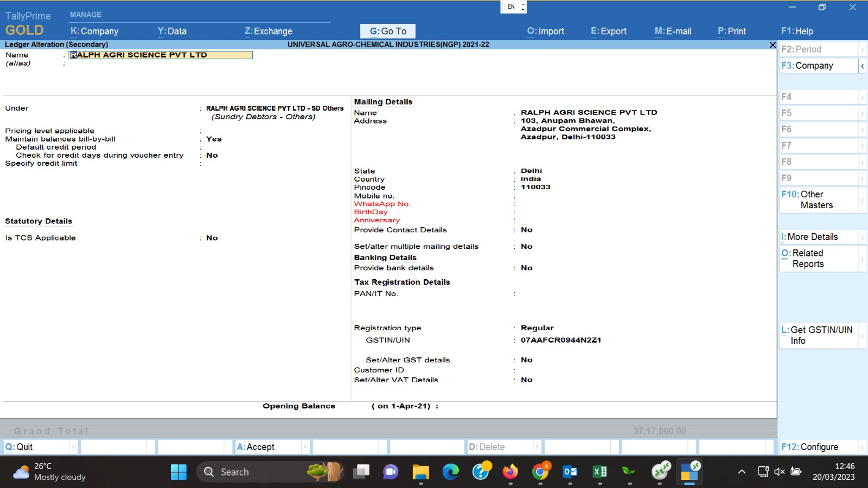
Task: Close the Ledger Alteration screen with X
Action: 773,45
